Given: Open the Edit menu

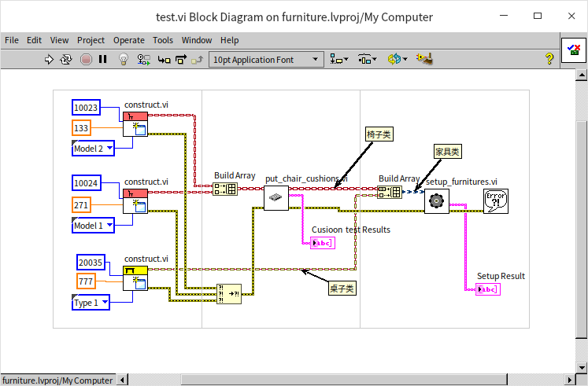Looking at the screenshot, I should coord(34,40).
